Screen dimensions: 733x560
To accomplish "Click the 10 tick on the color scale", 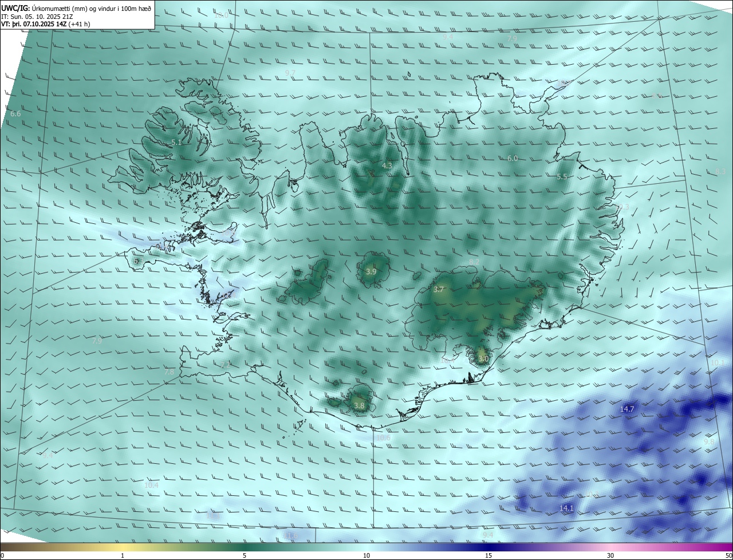I will click(x=366, y=555).
